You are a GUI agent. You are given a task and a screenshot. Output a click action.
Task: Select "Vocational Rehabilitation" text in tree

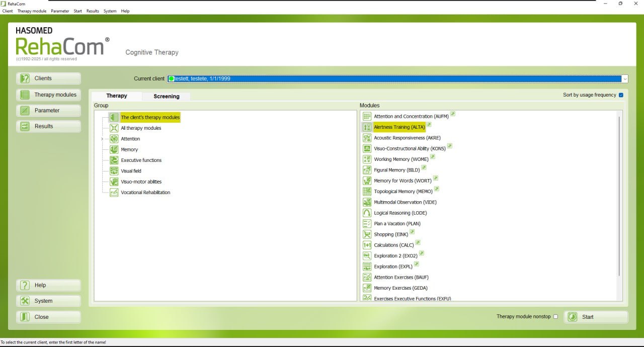coord(145,192)
